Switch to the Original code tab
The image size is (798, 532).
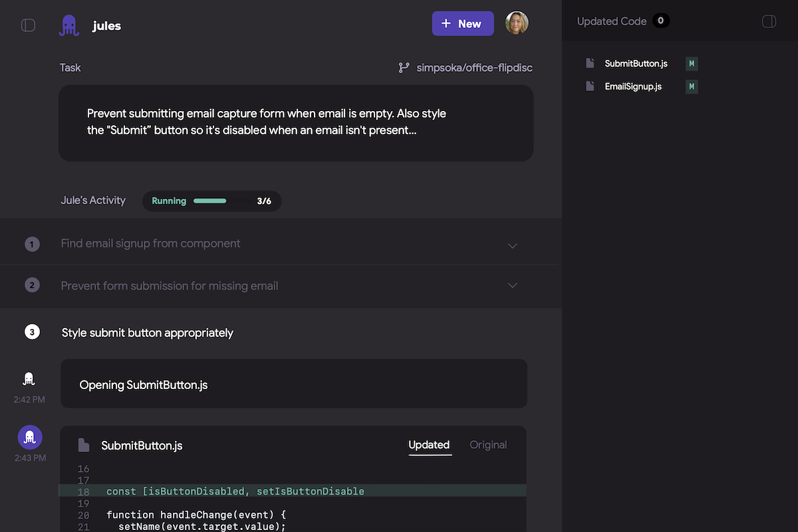click(x=488, y=445)
